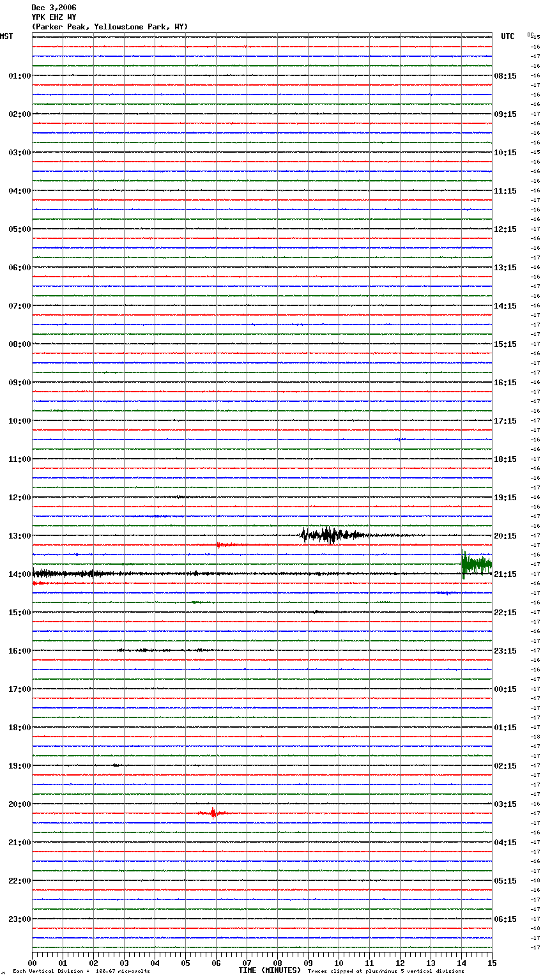Screen dimensions: 543x980
Task: Click the 03:15 UTC time label
Action: pyautogui.click(x=505, y=804)
